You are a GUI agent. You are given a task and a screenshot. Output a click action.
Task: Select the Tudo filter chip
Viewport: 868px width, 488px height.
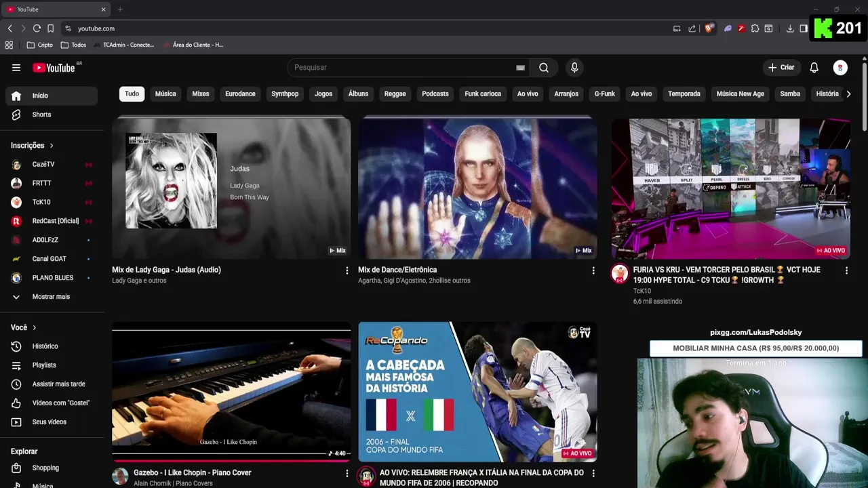(132, 94)
